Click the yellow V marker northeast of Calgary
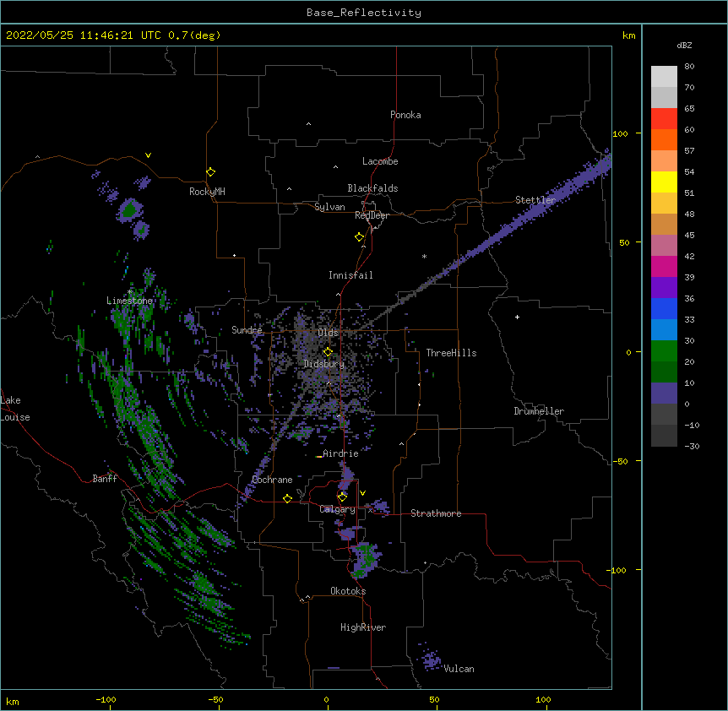The width and height of the screenshot is (728, 711). [362, 493]
